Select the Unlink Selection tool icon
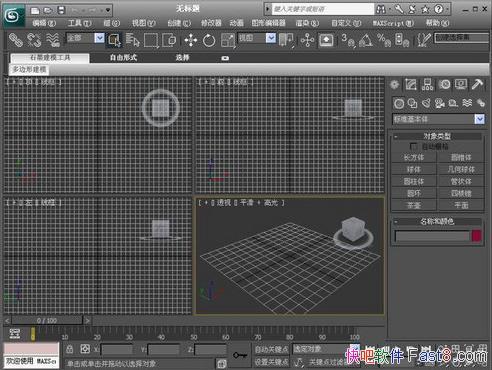 (x=34, y=40)
